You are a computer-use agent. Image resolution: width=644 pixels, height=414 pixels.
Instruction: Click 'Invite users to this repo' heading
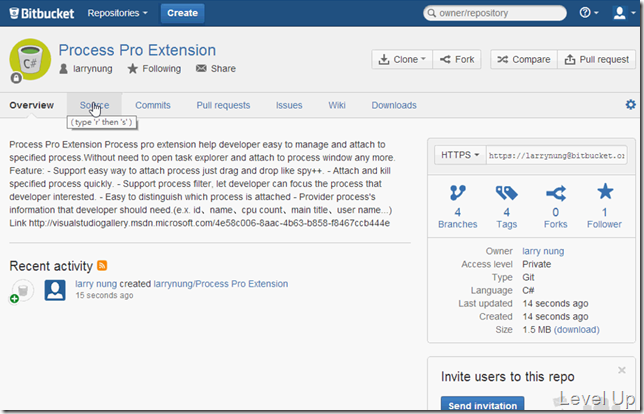[x=508, y=377]
